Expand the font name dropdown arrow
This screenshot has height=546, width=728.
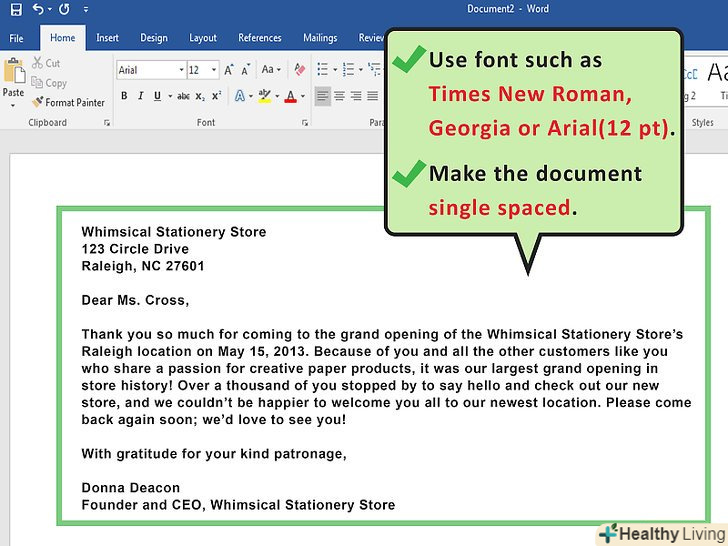(182, 70)
